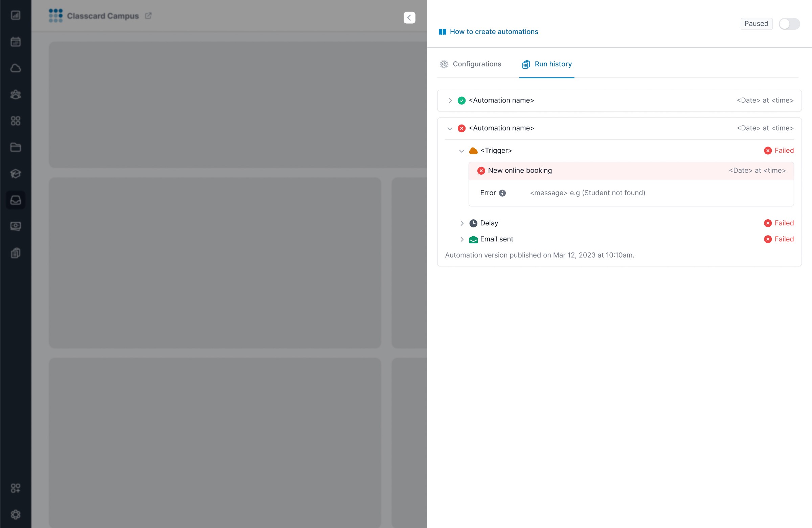Click the Classcard Campus logo
This screenshot has width=812, height=528.
[x=55, y=16]
